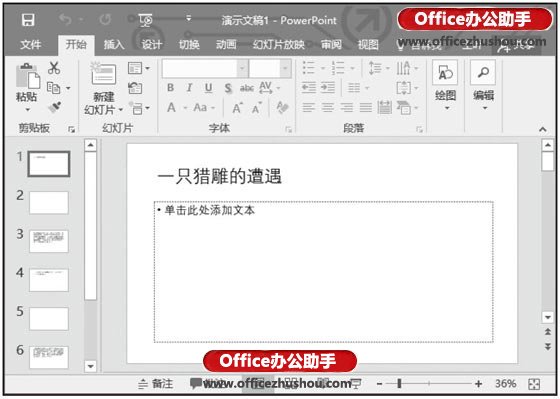Viewport: 560px width, 399px height.
Task: Click the Bullets list icon
Action: (x=309, y=68)
